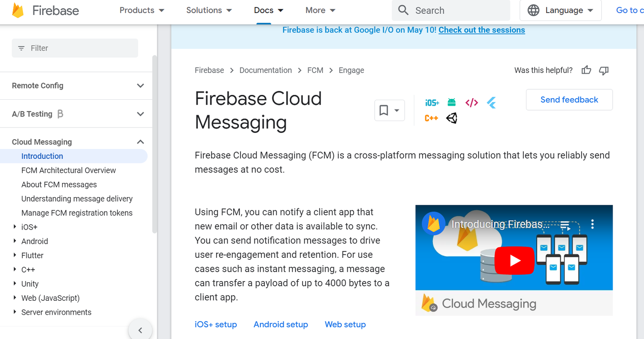644x339 pixels.
Task: Select the C++ platform icon
Action: [x=431, y=118]
